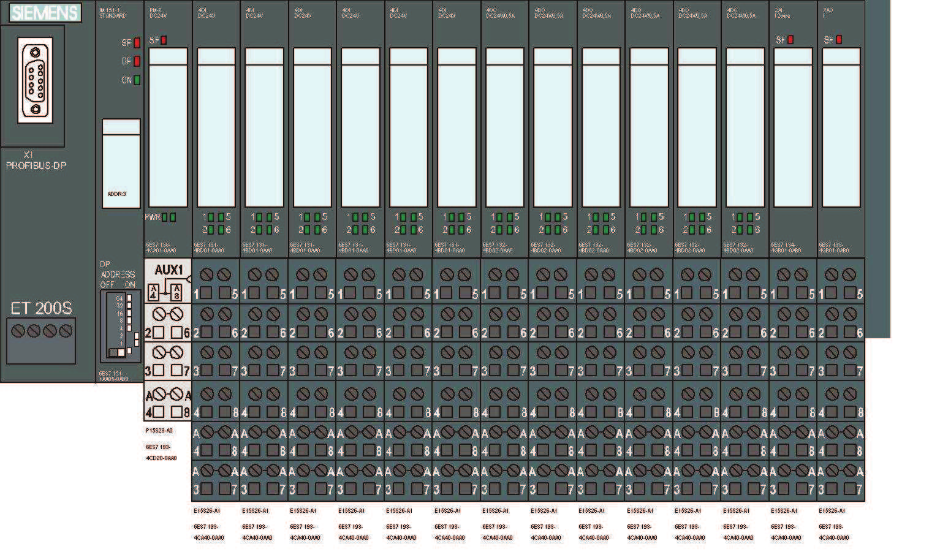Click the DP ADDRESS OFF ON label
The image size is (940, 560).
(x=118, y=274)
